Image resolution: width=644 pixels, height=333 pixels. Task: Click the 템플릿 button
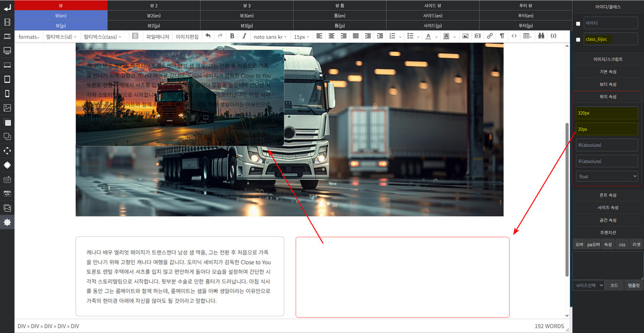click(x=633, y=286)
